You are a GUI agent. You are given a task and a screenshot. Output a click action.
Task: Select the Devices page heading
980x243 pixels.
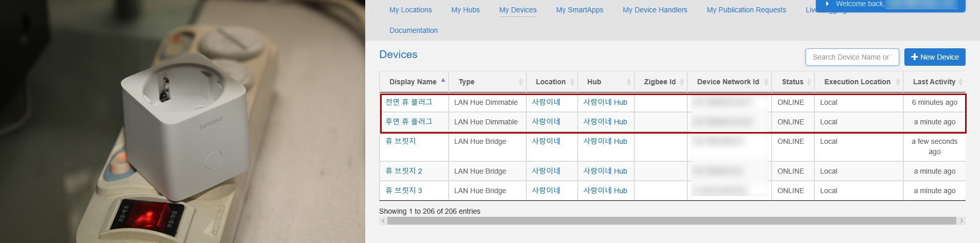[x=398, y=54]
